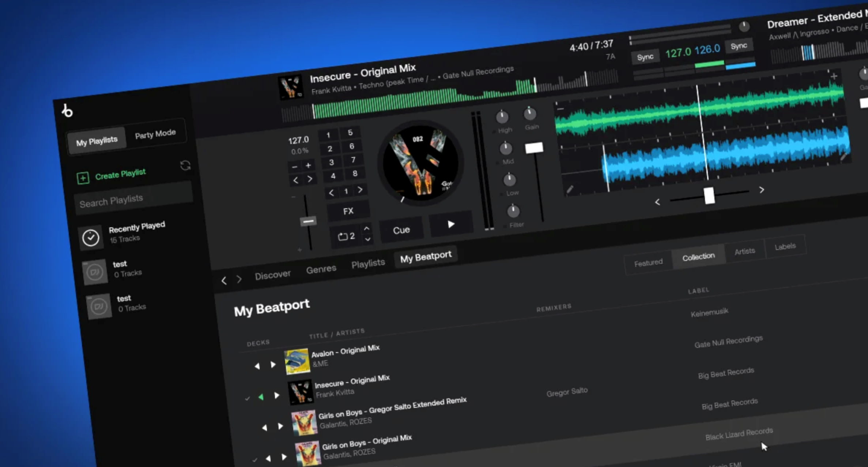
Task: Open the Genres tab
Action: [321, 269]
